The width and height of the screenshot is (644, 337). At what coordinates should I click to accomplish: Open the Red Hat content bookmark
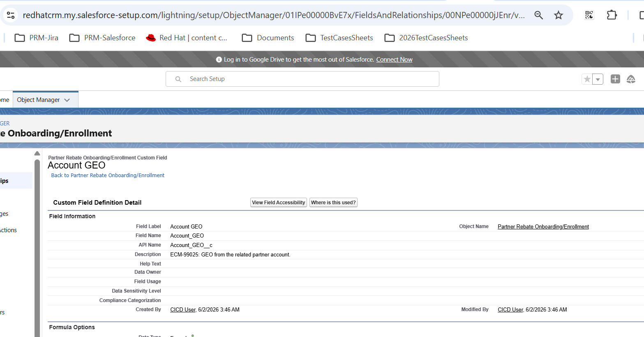[187, 38]
